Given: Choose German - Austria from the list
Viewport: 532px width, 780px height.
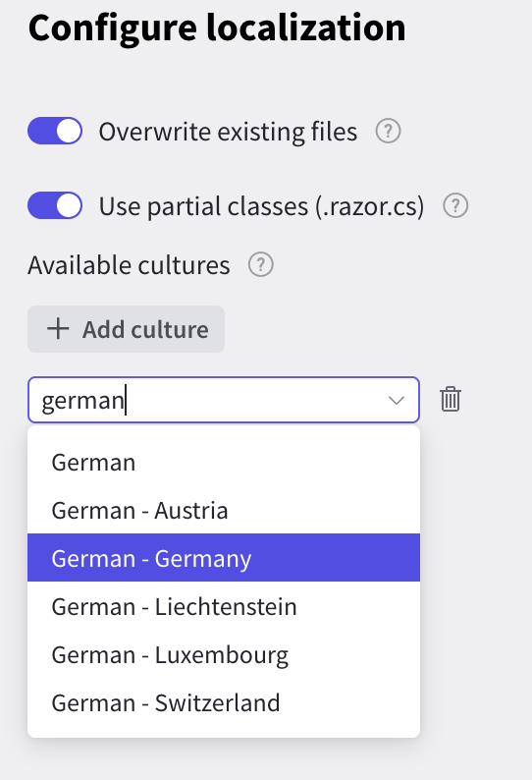Looking at the screenshot, I should [x=224, y=511].
